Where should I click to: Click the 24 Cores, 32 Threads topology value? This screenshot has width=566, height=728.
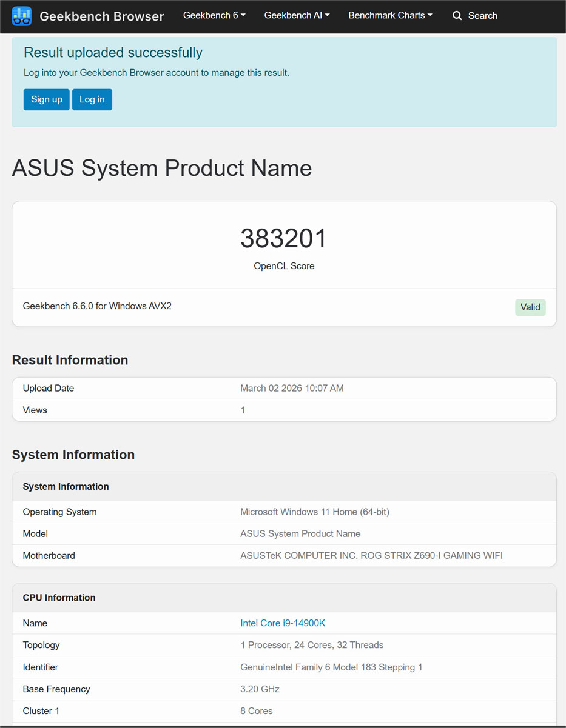pyautogui.click(x=312, y=645)
